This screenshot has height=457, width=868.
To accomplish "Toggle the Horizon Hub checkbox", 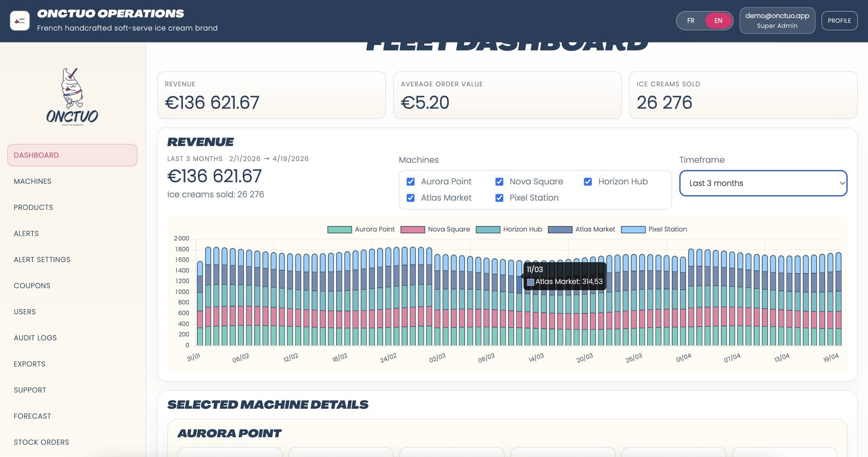I will (588, 182).
